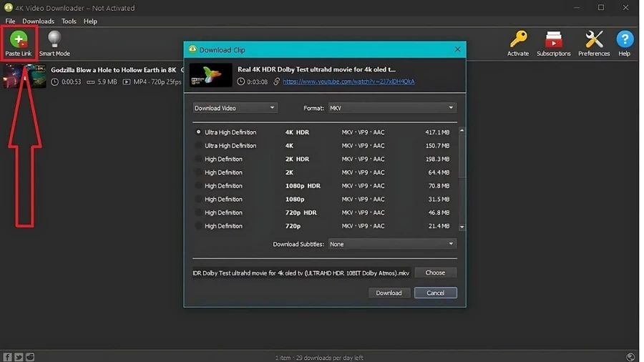Enable Smart Mode lightbulb icon
The width and height of the screenshot is (644, 362).
[x=54, y=40]
